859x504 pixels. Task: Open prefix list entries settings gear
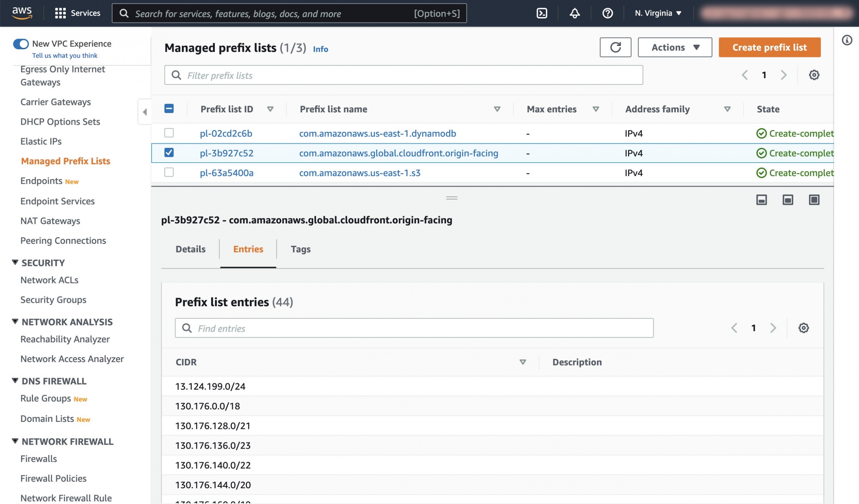click(x=803, y=328)
